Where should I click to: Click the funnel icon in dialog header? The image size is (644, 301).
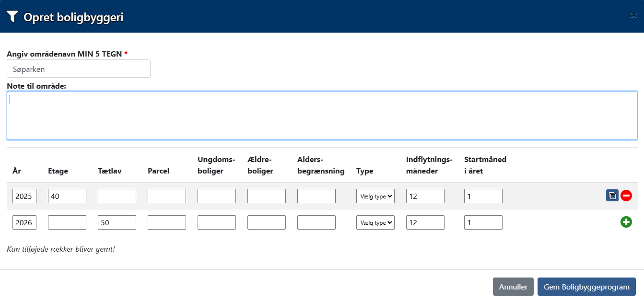(x=12, y=17)
